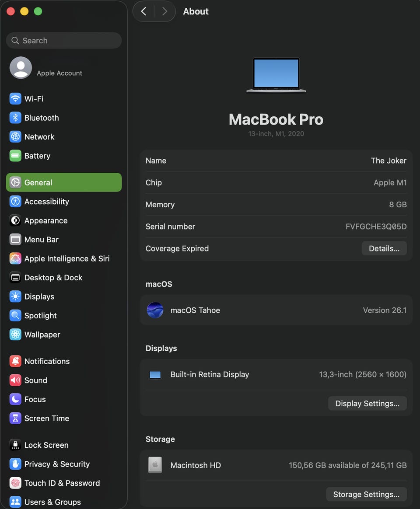Select Touch ID fingerprint icon
This screenshot has height=509, width=420.
click(x=15, y=483)
